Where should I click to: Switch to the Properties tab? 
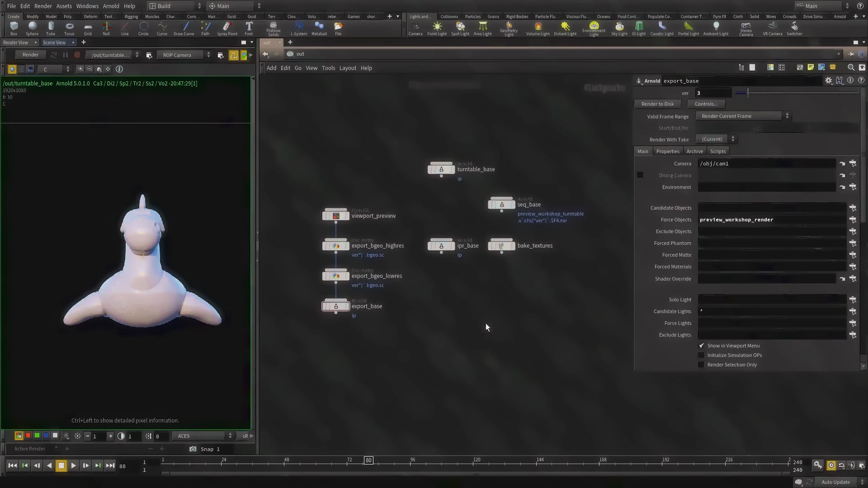tap(667, 151)
